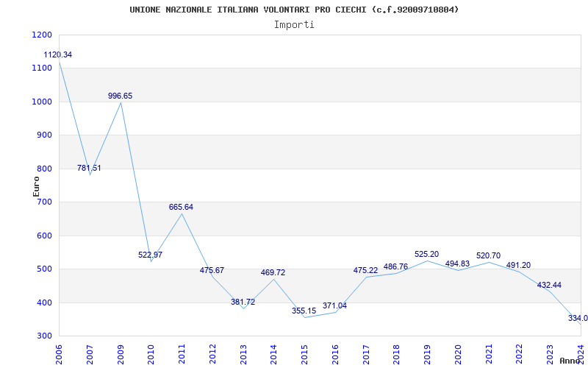Click the x-axis year 2010
Viewport: 588px width, 368px height.
click(x=151, y=355)
